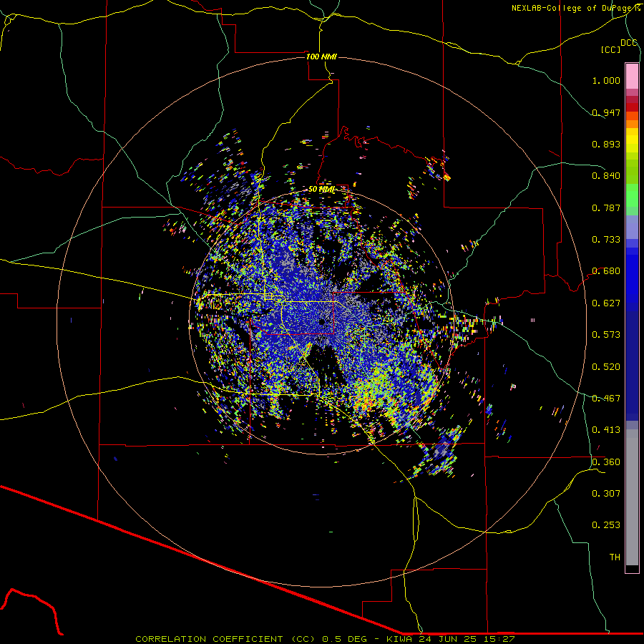Pick the periwinkle color bar segment
The image size is (644, 644).
pos(632,227)
